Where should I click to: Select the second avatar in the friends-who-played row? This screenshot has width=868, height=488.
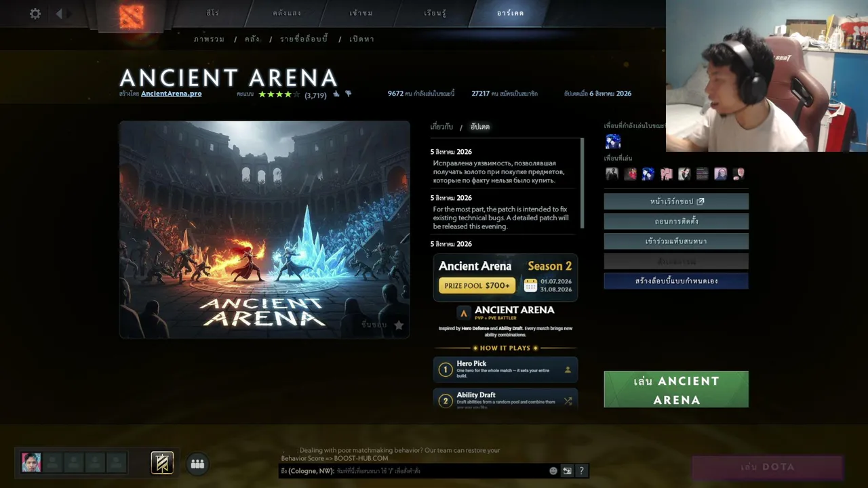tap(630, 174)
